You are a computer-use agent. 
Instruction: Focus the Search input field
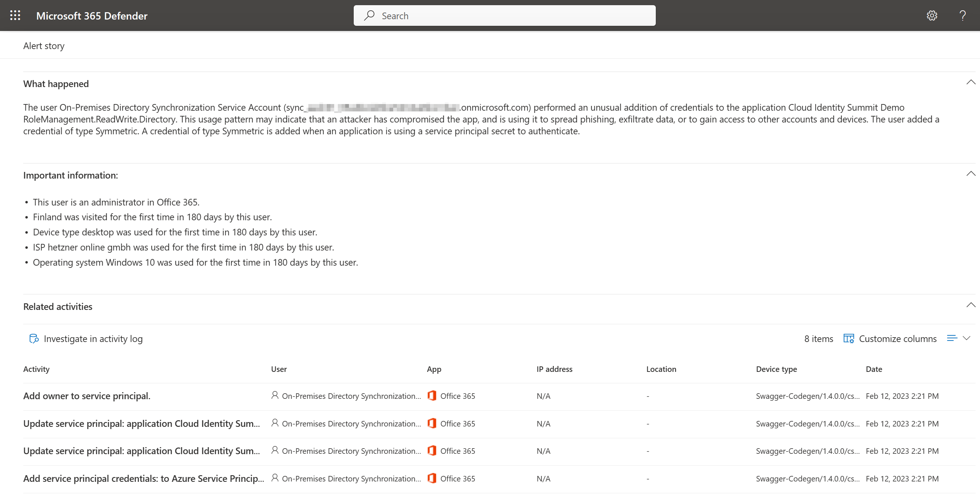tap(505, 15)
